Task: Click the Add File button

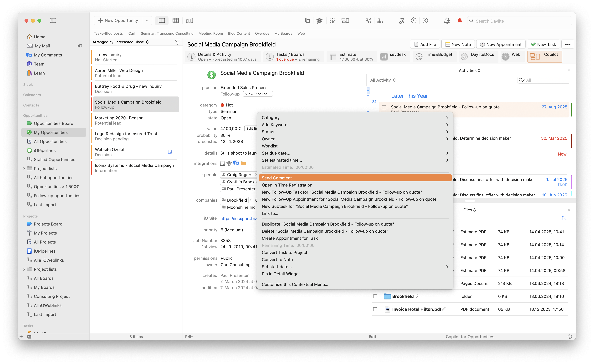Action: 425,44
